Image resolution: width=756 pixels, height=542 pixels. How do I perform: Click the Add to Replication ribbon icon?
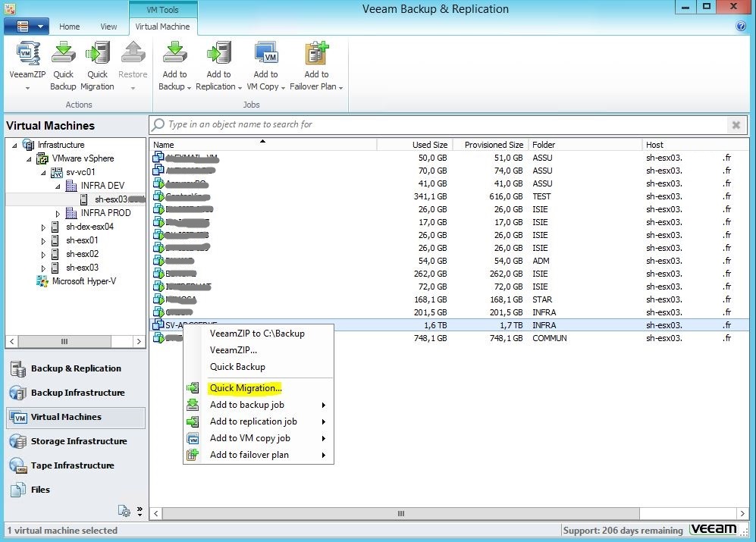click(x=218, y=54)
